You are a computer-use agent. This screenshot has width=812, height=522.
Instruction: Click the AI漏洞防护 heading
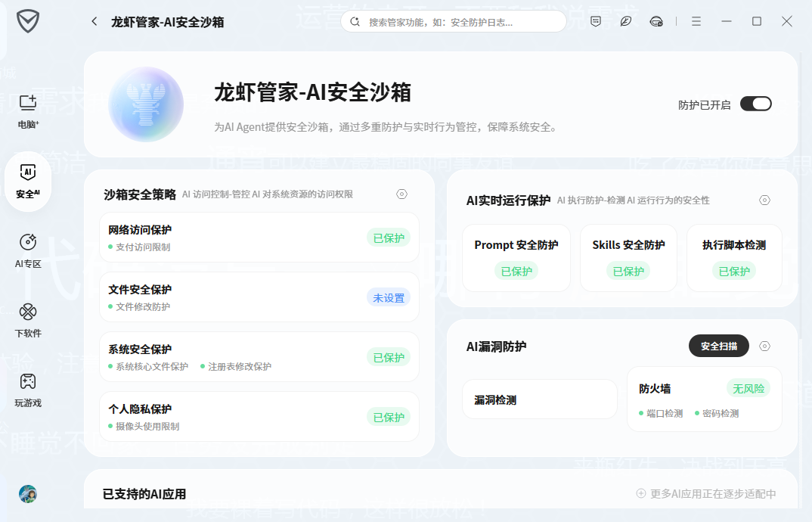[x=496, y=346]
